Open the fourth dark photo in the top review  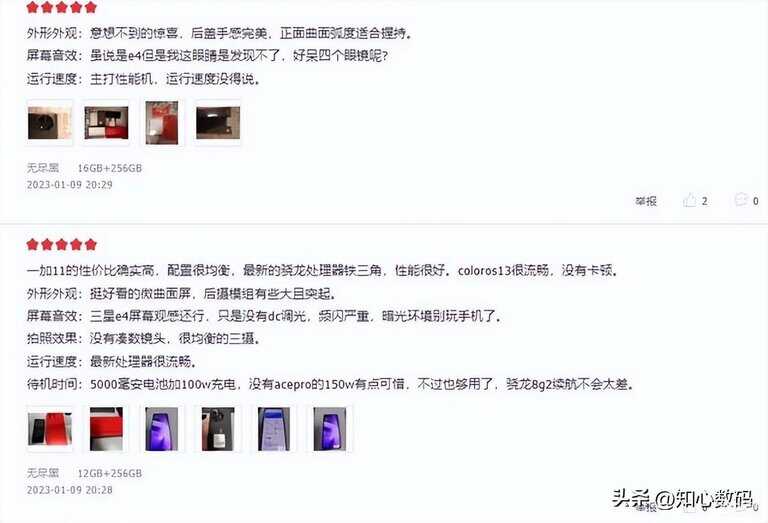tap(218, 123)
